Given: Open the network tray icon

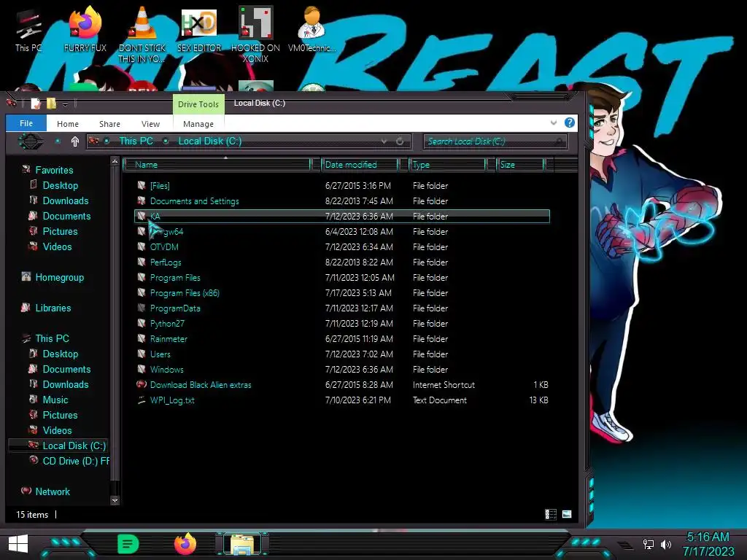Looking at the screenshot, I should 648,544.
